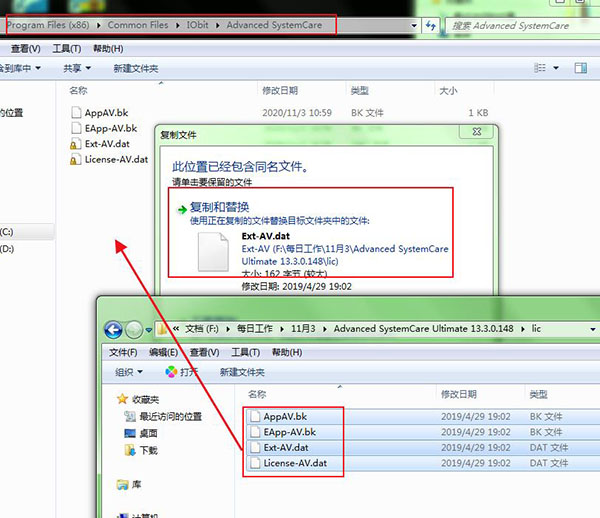Sort by 名称 column in lic window
Image resolution: width=600 pixels, height=518 pixels.
click(x=257, y=394)
